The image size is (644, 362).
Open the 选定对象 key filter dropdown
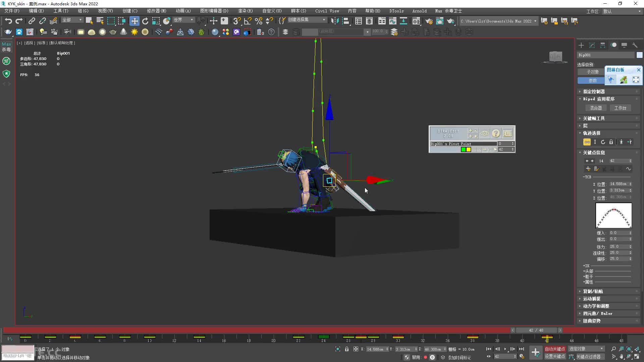click(586, 349)
